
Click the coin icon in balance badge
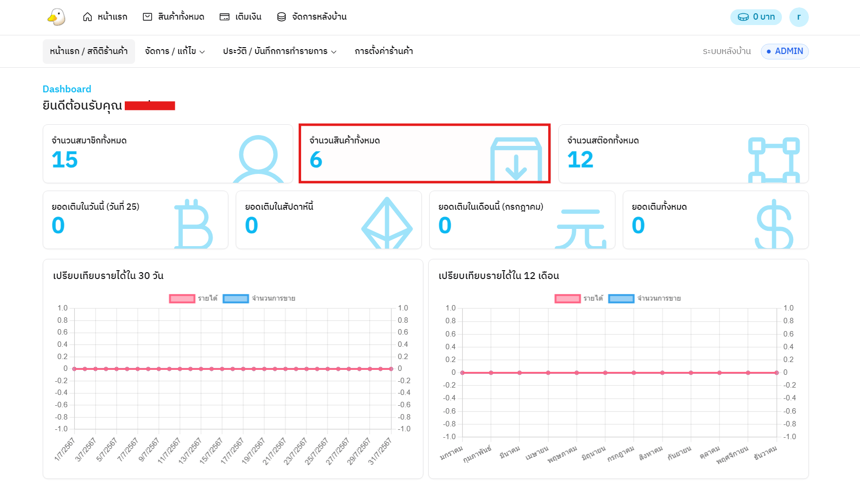[744, 17]
